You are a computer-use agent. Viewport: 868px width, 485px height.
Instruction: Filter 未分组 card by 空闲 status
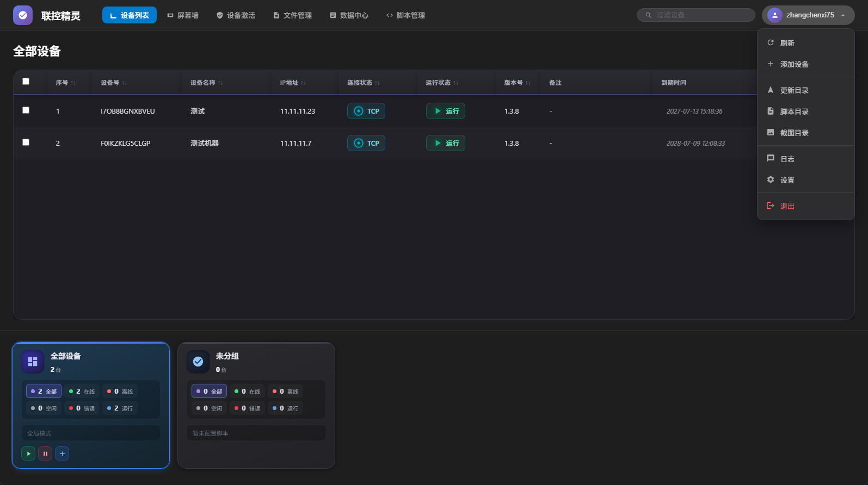click(x=209, y=408)
